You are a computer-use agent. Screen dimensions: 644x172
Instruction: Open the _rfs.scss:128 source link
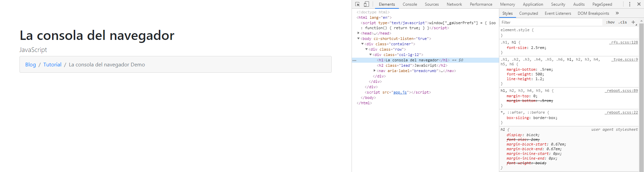click(x=624, y=42)
